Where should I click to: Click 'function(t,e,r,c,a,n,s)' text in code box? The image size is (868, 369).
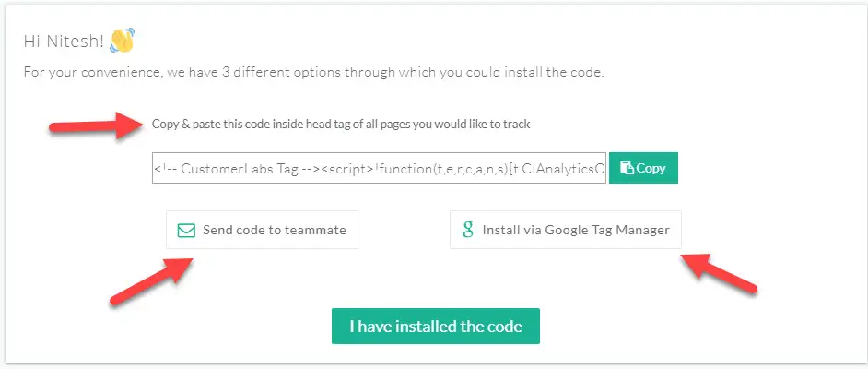440,169
